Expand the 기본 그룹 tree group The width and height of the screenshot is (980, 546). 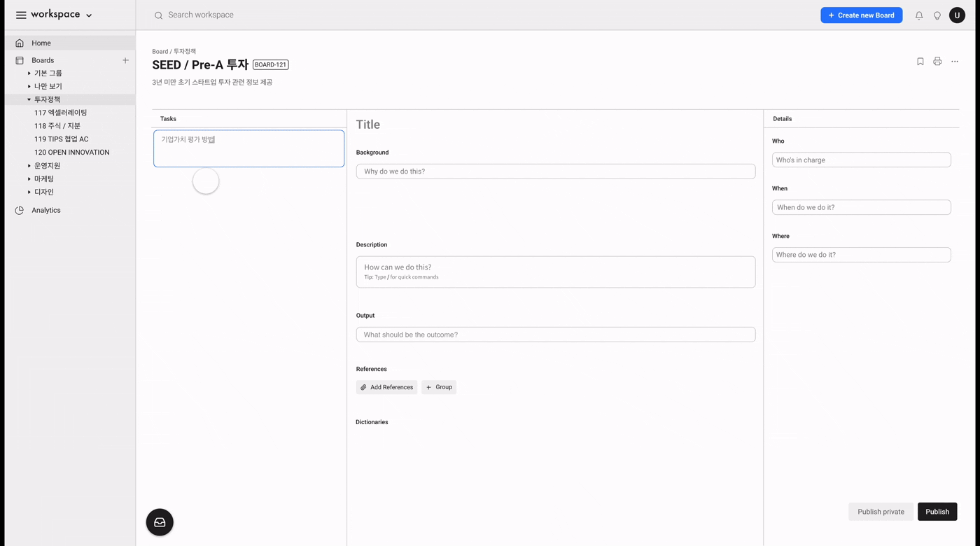[x=29, y=73]
